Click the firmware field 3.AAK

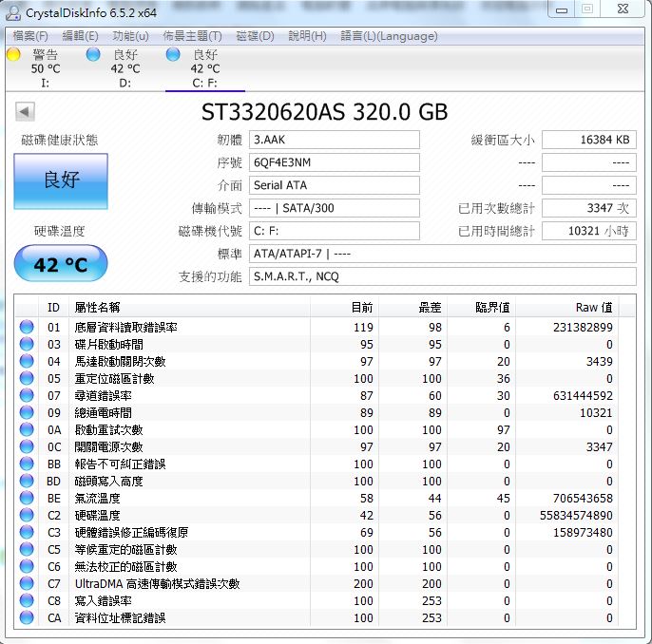335,140
